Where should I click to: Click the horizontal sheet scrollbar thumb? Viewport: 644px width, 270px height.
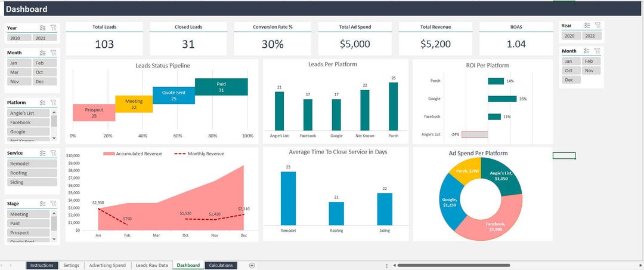coord(453,265)
